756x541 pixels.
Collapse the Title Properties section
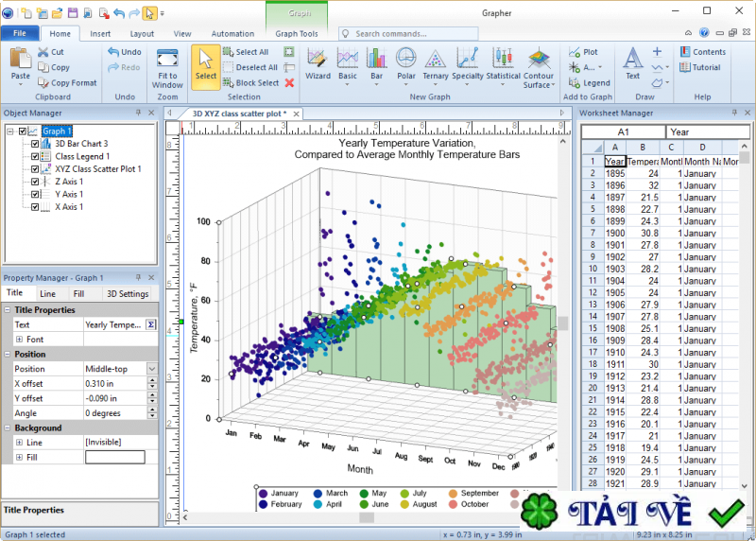coord(8,310)
